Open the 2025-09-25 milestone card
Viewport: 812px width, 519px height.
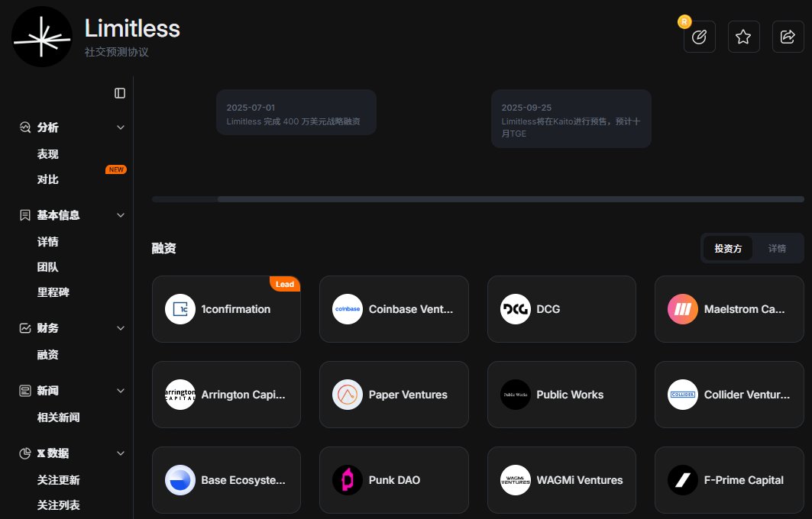pyautogui.click(x=571, y=118)
